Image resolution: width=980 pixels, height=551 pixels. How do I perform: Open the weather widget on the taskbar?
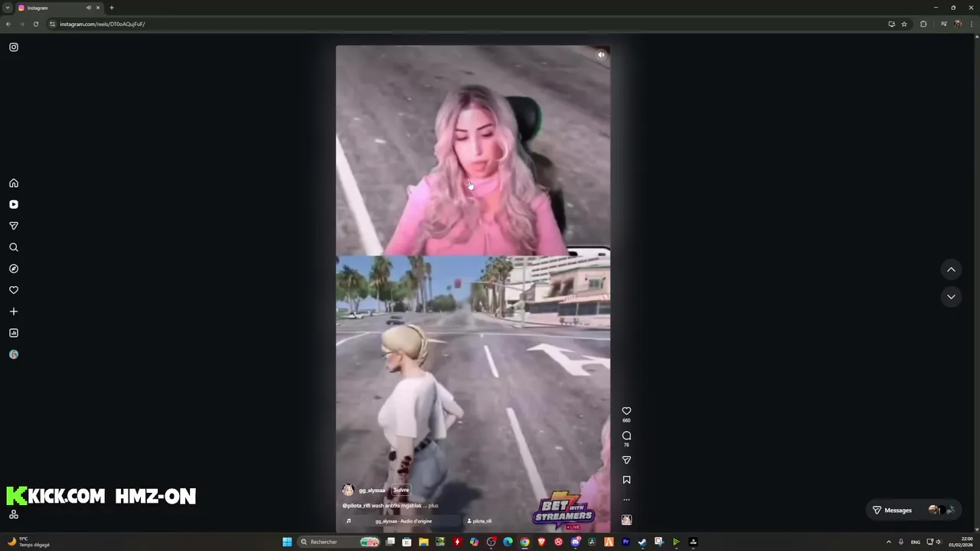(x=29, y=542)
